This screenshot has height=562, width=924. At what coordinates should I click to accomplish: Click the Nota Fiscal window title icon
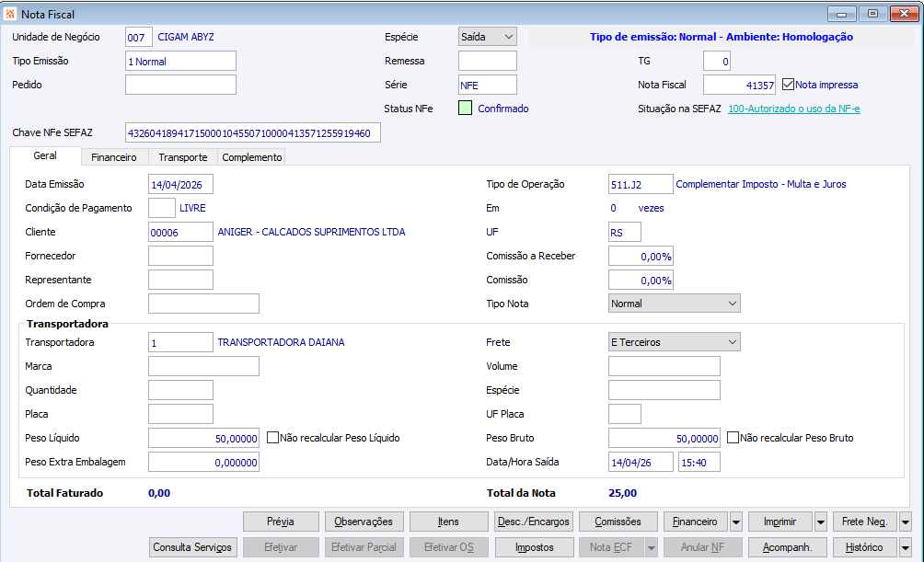click(10, 14)
